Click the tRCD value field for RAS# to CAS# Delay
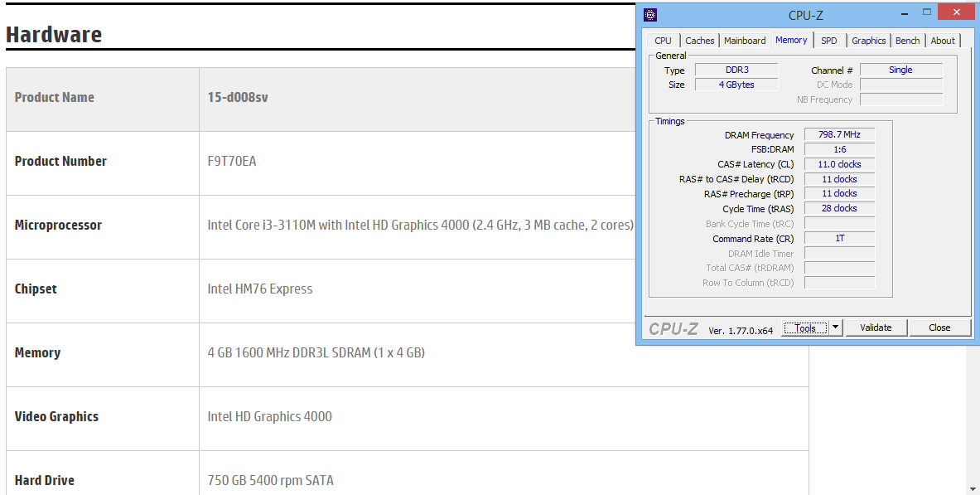 [839, 179]
